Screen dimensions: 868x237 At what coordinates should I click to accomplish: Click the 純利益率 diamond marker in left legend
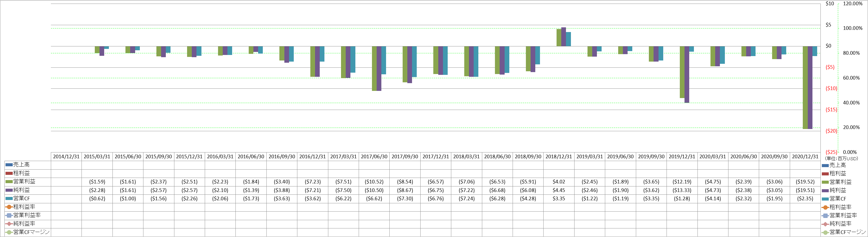(9, 224)
